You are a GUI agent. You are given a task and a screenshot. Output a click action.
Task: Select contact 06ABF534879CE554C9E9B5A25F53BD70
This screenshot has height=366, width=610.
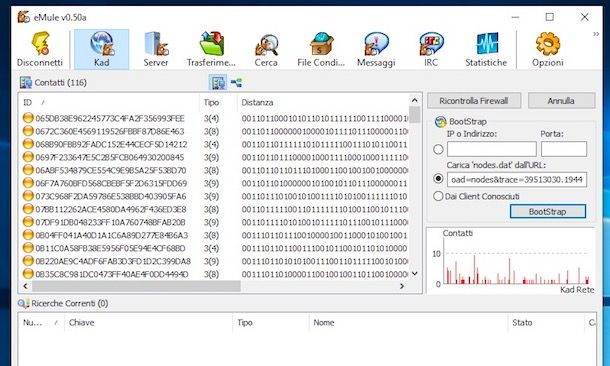(215, 170)
